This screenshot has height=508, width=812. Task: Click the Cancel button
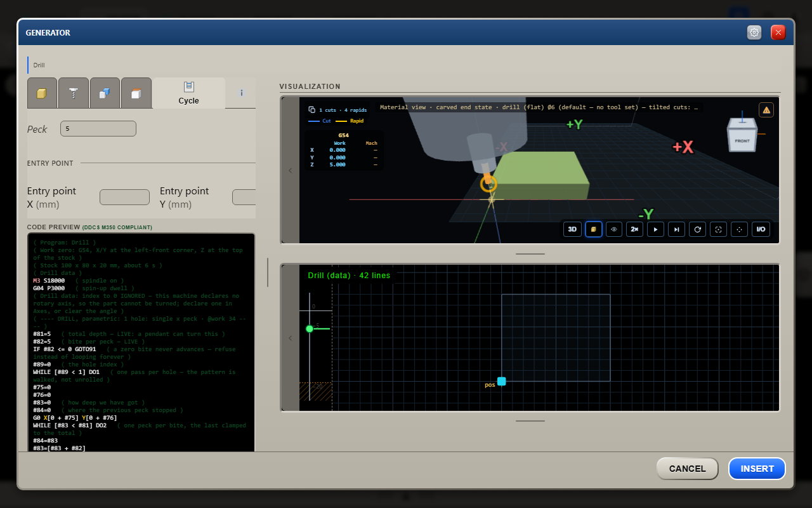click(x=688, y=469)
